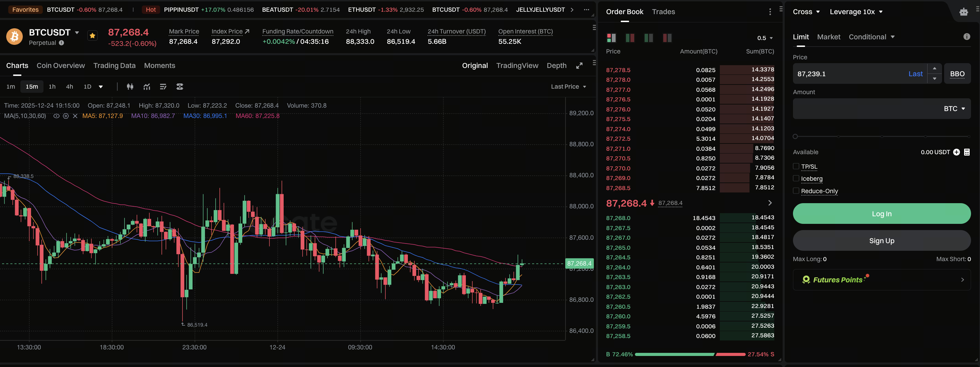Open the futures calculator icon
Screen dimensions: 980x367
(x=967, y=152)
